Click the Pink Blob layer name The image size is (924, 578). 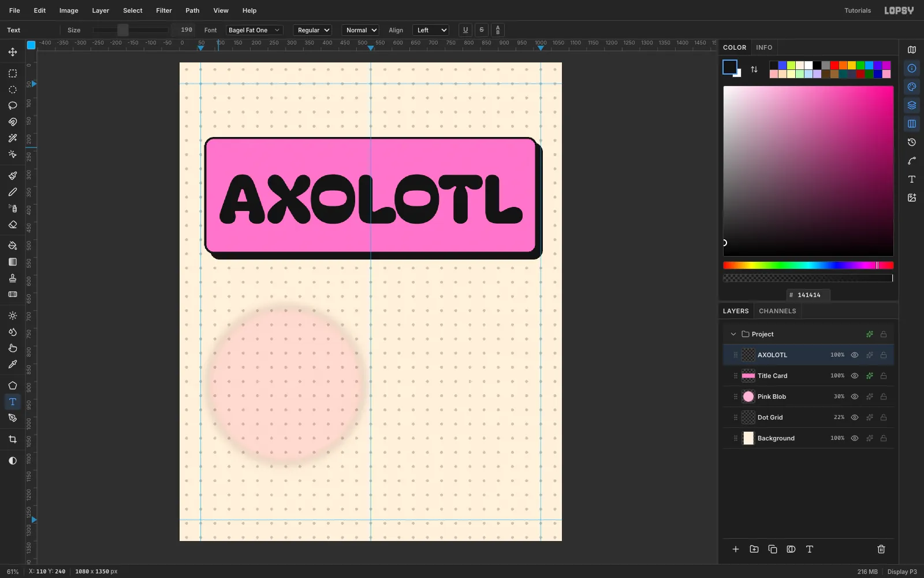pos(772,397)
